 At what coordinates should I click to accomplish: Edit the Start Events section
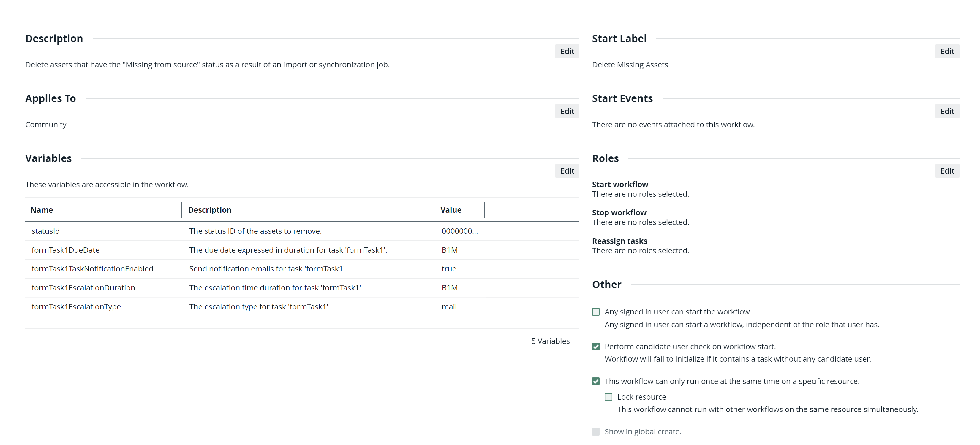tap(947, 111)
